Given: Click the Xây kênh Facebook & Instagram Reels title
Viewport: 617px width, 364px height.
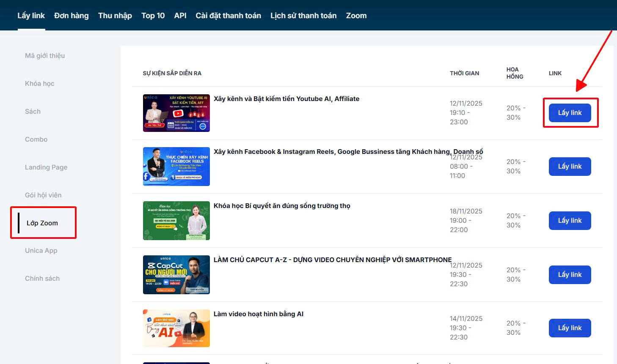Looking at the screenshot, I should click(x=330, y=152).
